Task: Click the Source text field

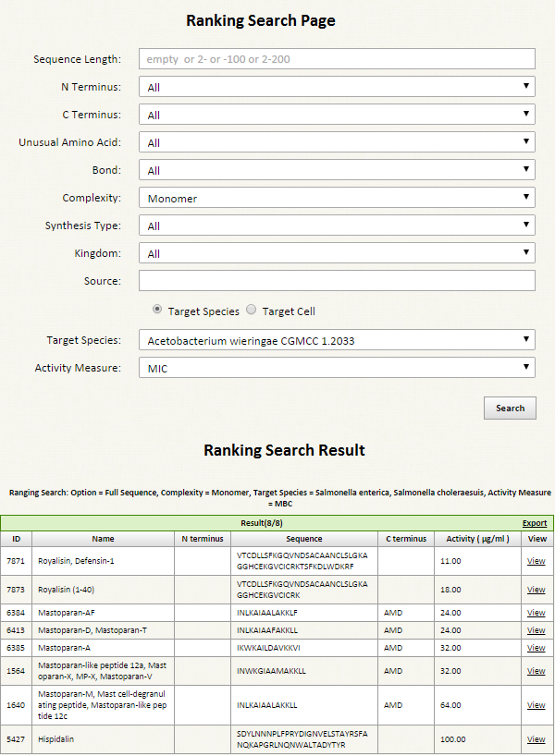Action: point(337,281)
